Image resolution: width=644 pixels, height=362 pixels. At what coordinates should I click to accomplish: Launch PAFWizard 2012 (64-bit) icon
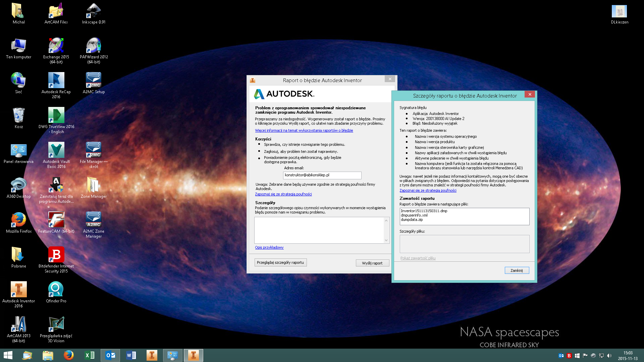[x=94, y=50]
